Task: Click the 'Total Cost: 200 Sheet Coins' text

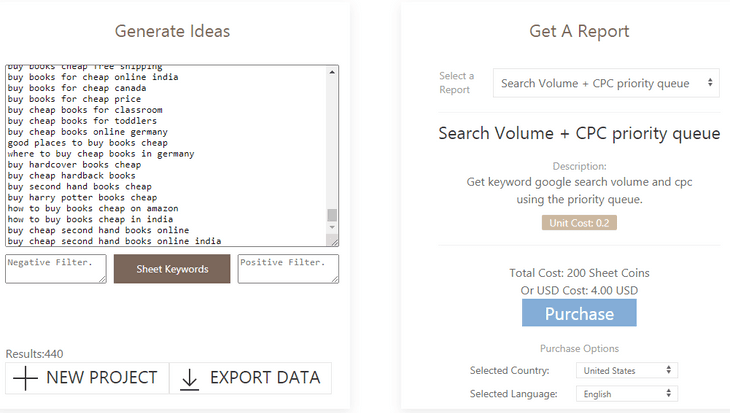Action: (579, 273)
